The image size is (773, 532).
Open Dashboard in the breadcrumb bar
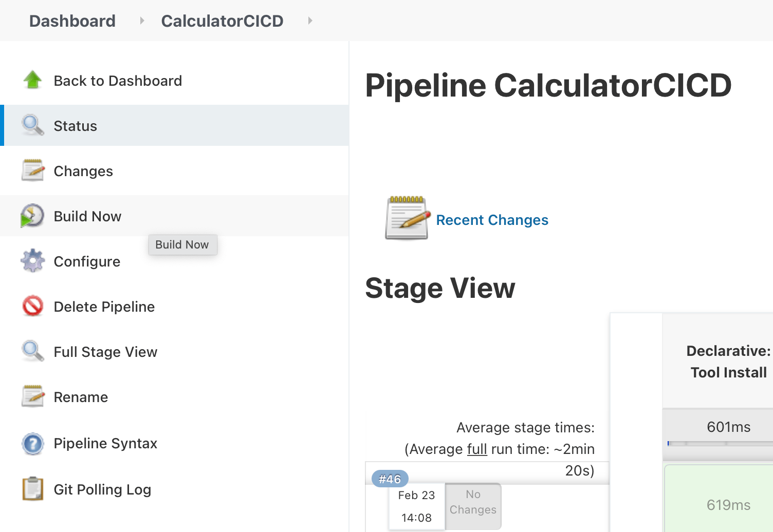tap(72, 21)
